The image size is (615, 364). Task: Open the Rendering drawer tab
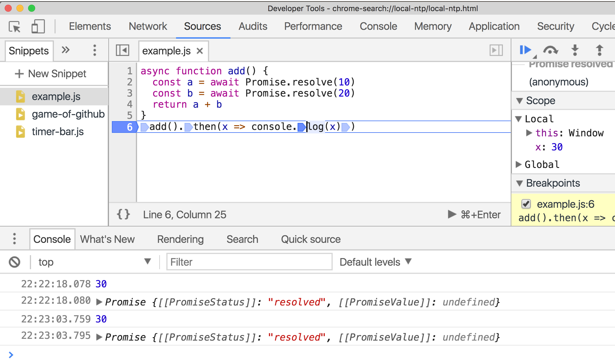(x=180, y=239)
